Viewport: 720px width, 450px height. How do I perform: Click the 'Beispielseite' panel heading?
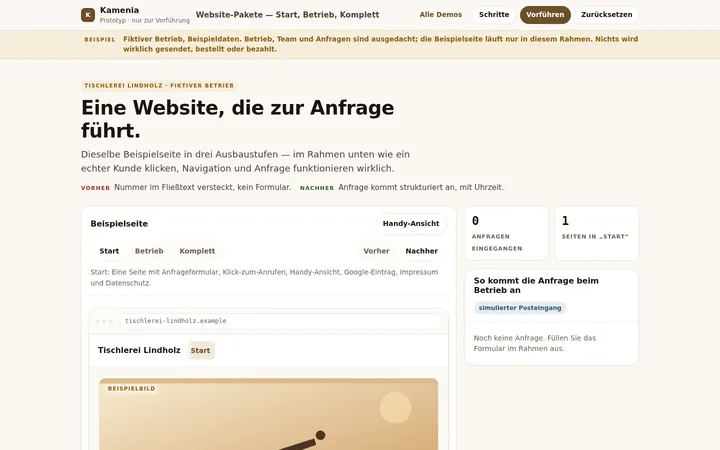coord(119,224)
